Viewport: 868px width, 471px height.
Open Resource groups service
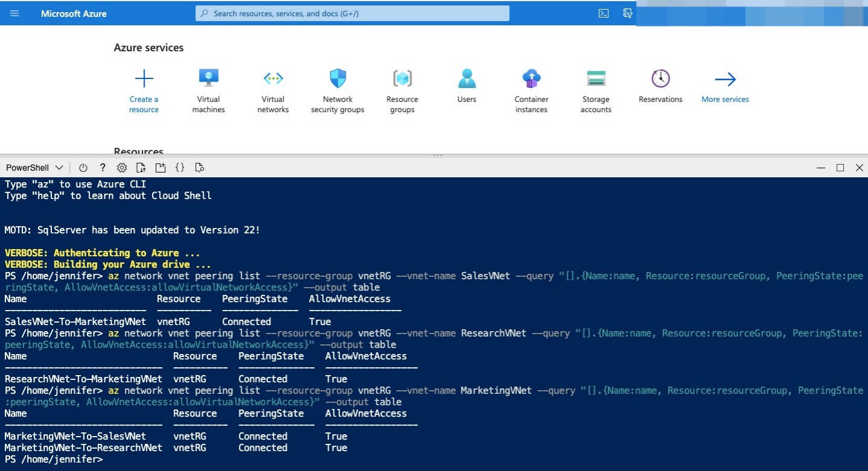[x=402, y=91]
